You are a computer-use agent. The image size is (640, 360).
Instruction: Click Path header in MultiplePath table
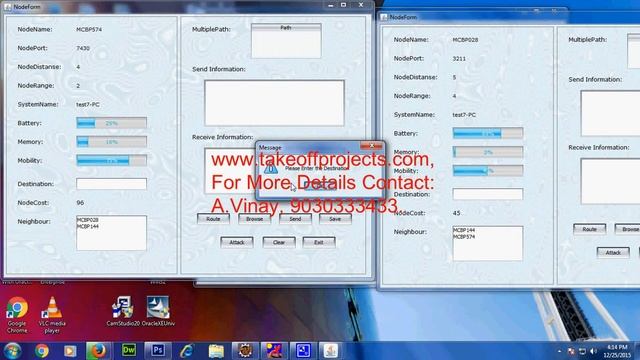(286, 27)
